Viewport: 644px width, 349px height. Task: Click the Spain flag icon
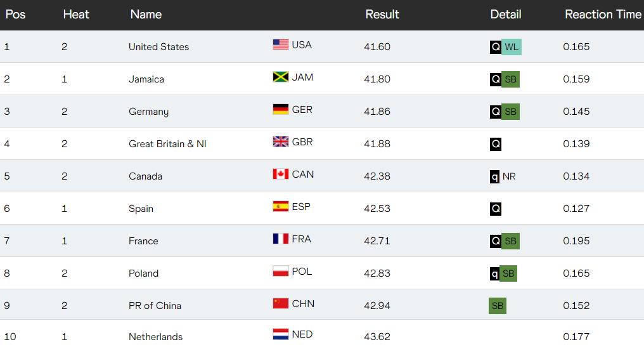[x=281, y=206]
